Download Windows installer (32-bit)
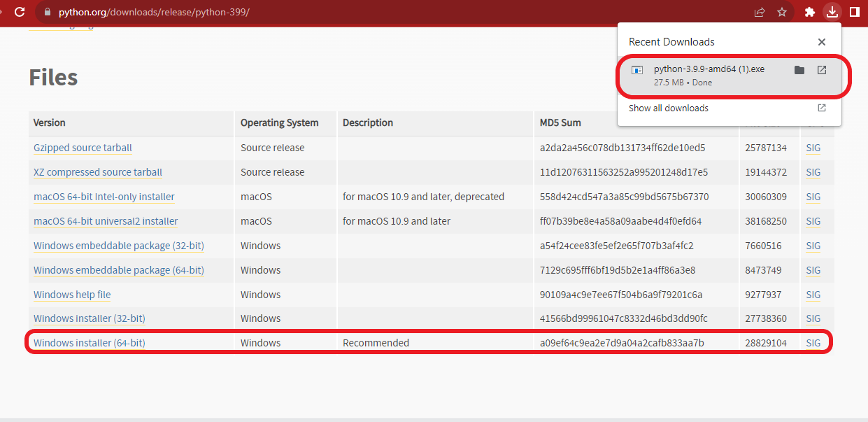868x422 pixels. (x=90, y=318)
